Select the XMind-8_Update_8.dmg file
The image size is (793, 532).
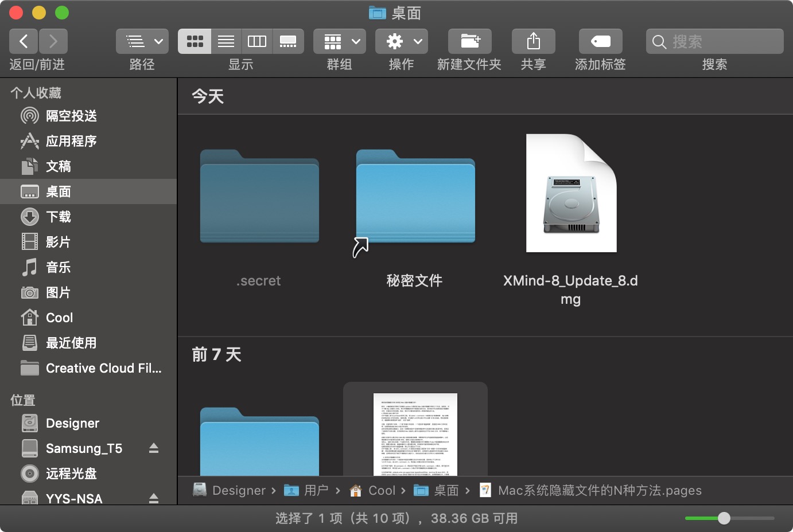click(x=572, y=193)
